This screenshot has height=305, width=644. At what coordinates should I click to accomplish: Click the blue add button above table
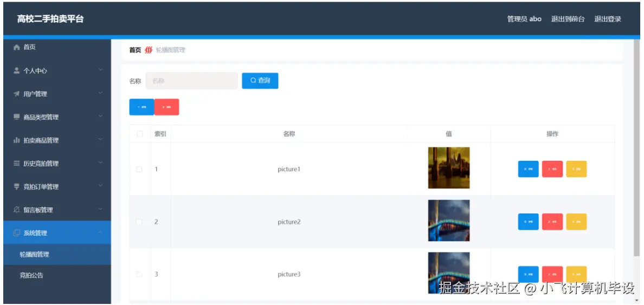(141, 107)
